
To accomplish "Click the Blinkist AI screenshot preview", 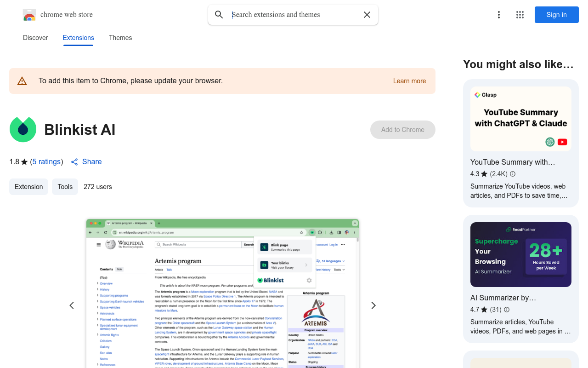I will (x=222, y=293).
